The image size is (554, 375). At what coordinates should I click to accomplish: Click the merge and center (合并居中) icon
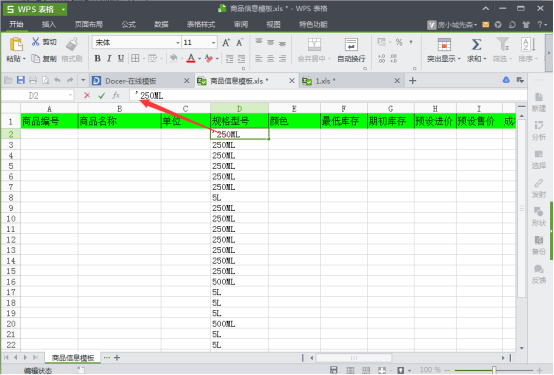click(314, 45)
